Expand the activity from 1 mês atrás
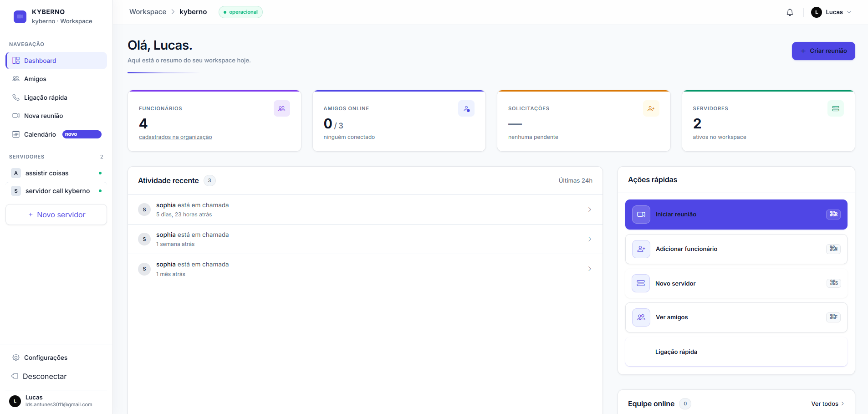 pyautogui.click(x=590, y=269)
